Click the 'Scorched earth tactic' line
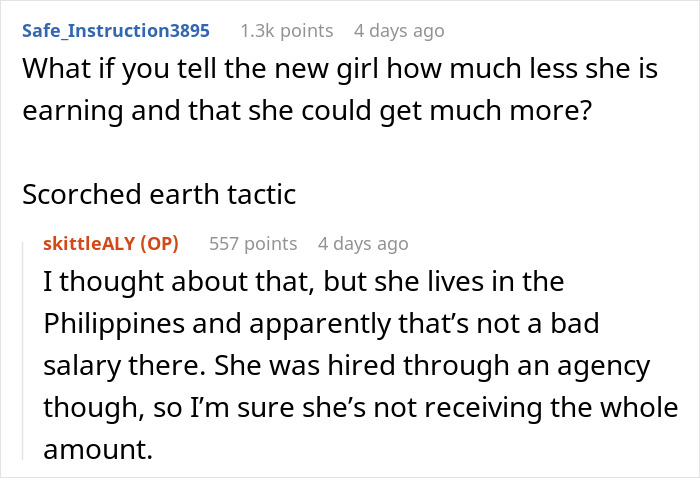700x478 pixels. tap(158, 194)
